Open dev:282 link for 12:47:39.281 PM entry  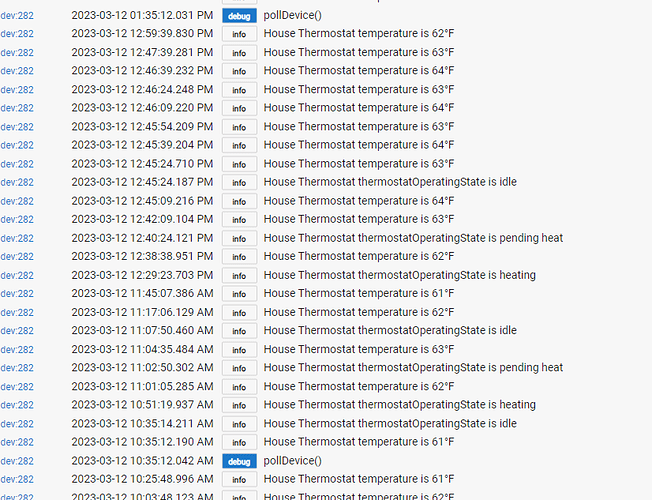point(17,53)
